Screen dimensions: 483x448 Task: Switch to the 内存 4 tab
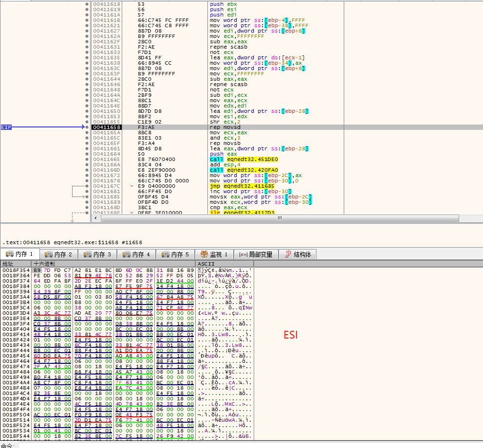(x=136, y=254)
